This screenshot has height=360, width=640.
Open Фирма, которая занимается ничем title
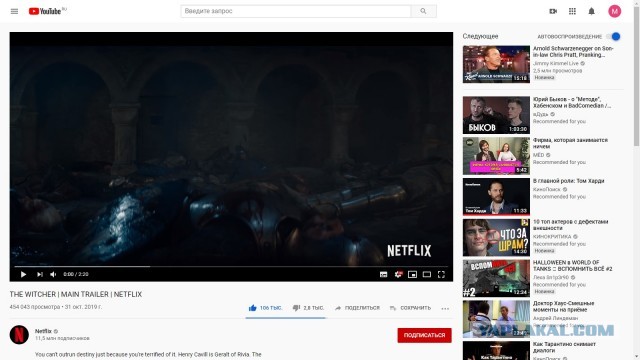click(x=570, y=143)
